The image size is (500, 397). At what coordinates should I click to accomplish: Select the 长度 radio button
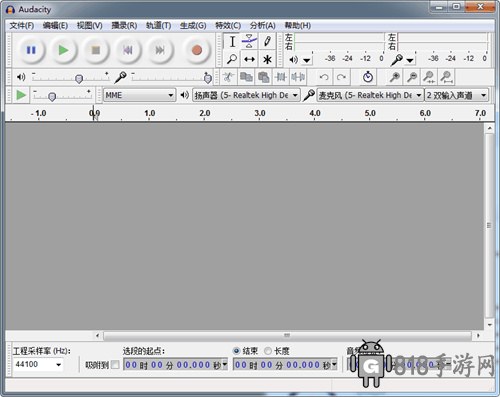coord(268,351)
